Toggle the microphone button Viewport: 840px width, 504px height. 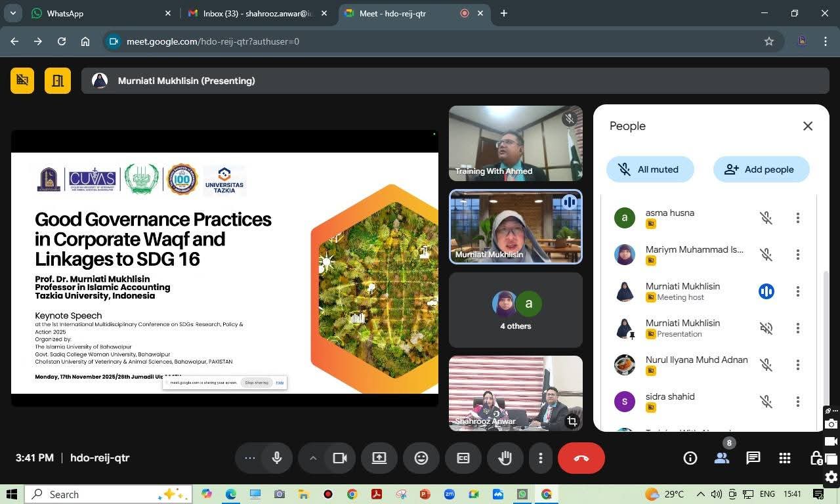tap(277, 458)
